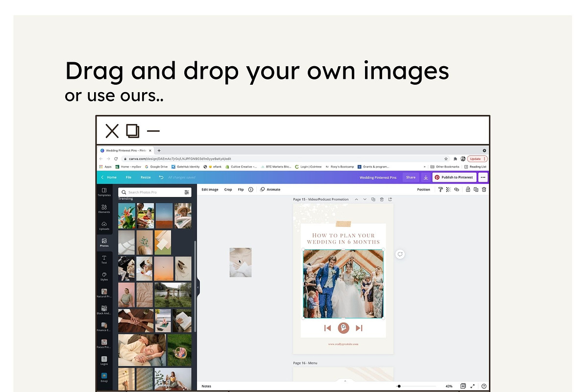
Task: Click the previous track icon on the design
Action: 327,328
